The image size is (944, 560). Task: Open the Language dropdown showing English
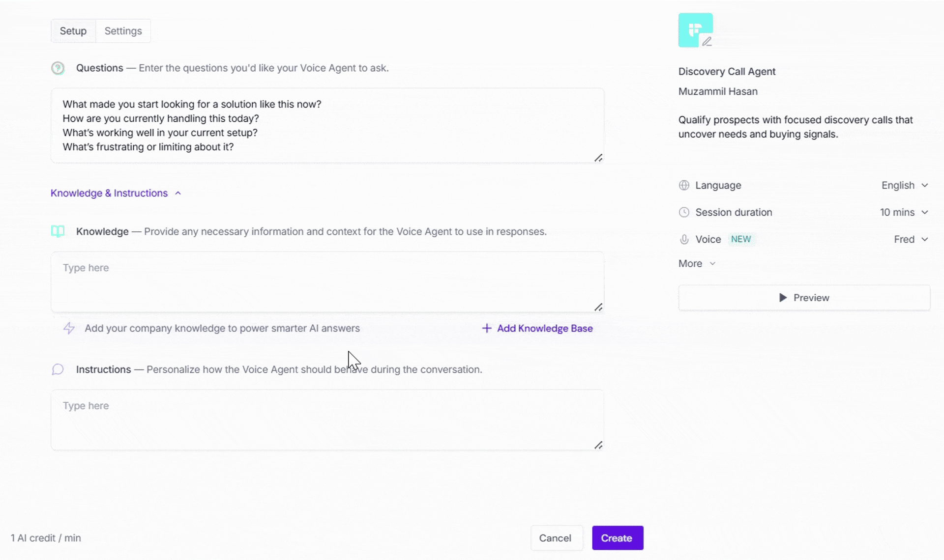(x=905, y=185)
